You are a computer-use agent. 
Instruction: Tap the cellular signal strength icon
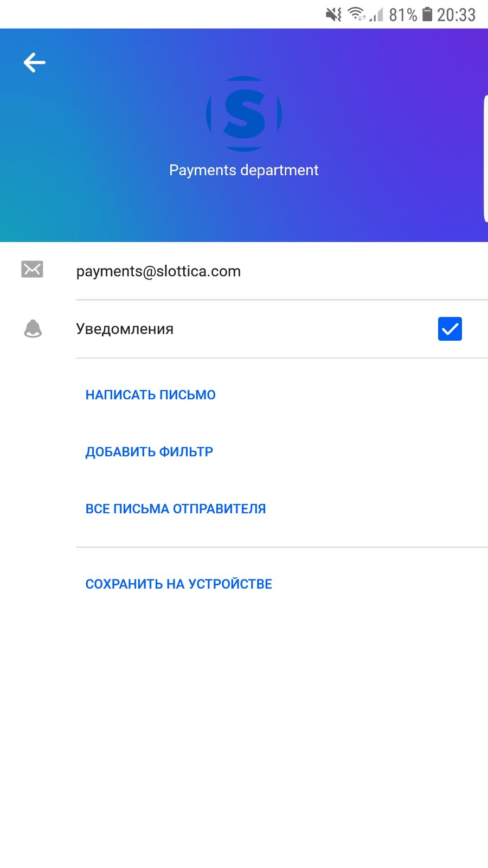[376, 15]
